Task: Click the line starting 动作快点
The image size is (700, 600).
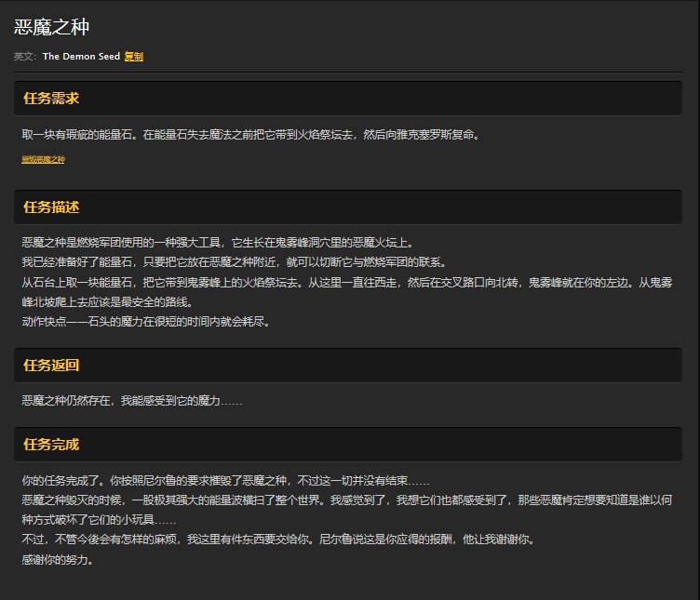Action: tap(145, 322)
